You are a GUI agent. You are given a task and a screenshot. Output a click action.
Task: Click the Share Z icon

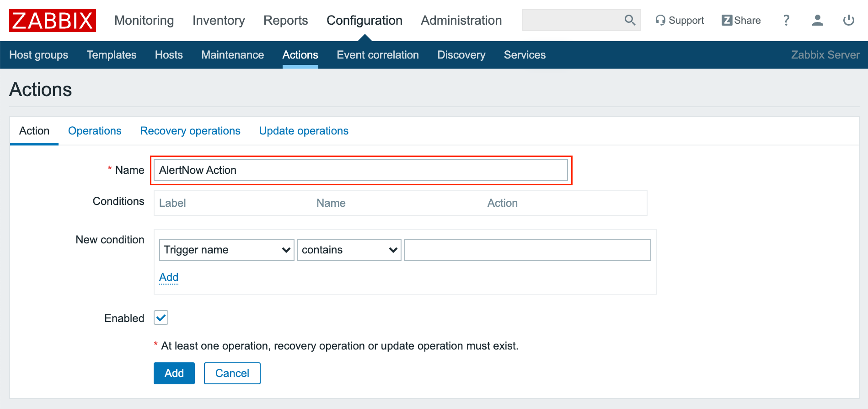pos(727,20)
